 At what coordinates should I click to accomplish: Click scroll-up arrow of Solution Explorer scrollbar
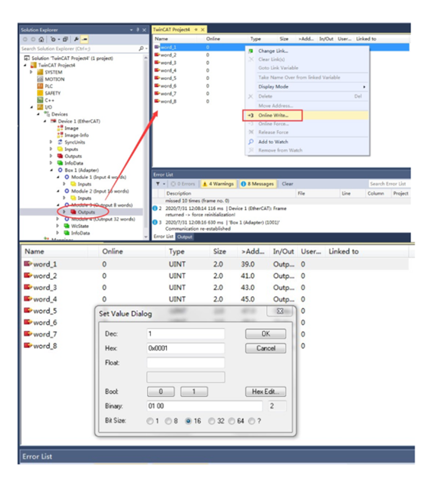tap(146, 58)
